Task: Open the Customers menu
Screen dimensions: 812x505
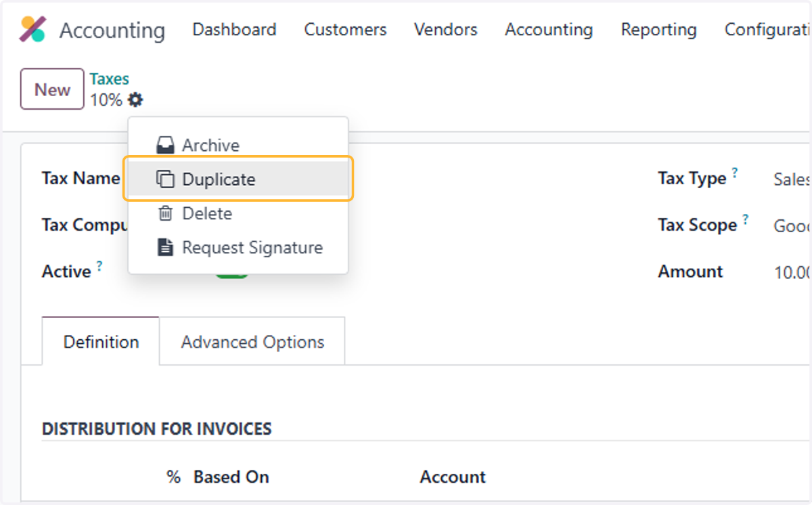Action: pos(345,30)
